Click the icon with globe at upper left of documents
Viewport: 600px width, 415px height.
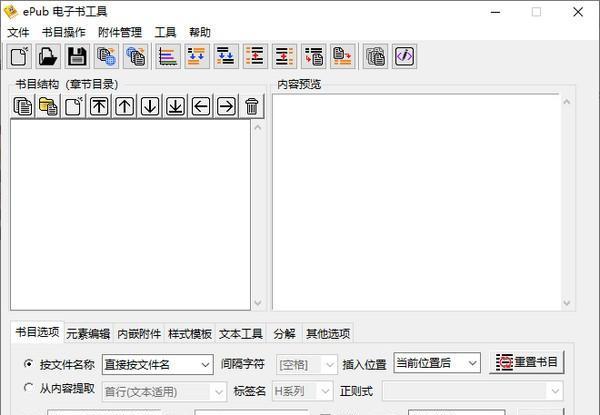point(135,56)
